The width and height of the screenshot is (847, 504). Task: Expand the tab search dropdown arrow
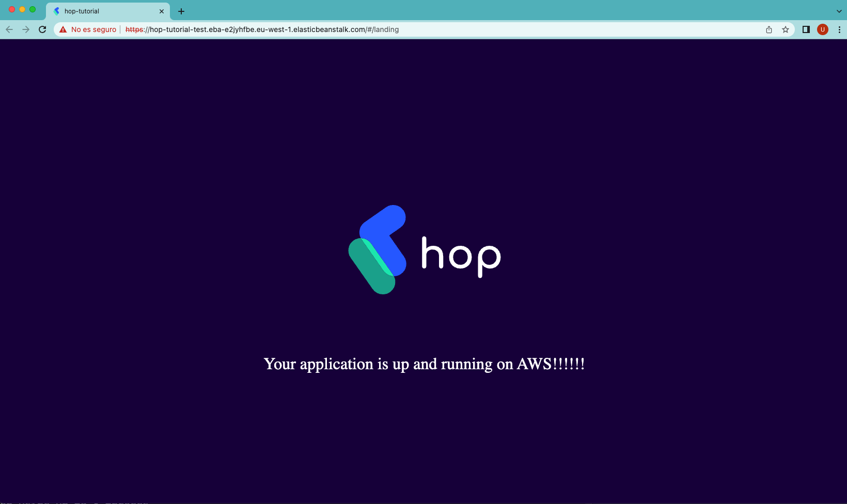[839, 11]
